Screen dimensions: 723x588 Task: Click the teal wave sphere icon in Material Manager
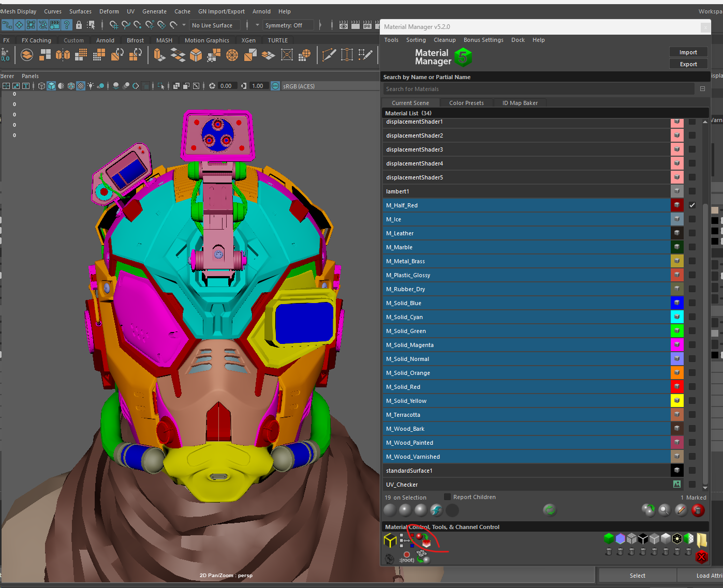pyautogui.click(x=436, y=510)
